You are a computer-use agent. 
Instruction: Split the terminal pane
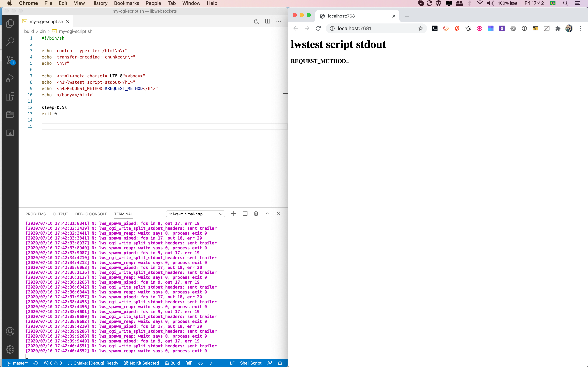pos(245,214)
